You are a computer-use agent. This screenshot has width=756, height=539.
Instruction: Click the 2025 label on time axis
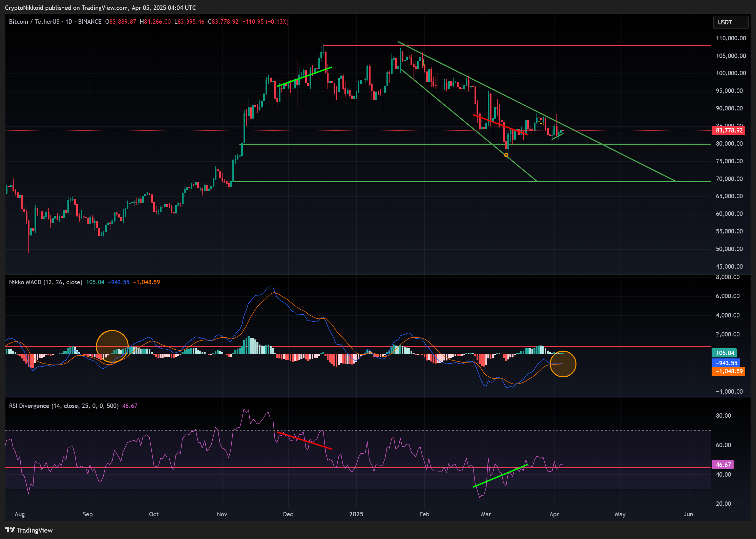pos(356,514)
